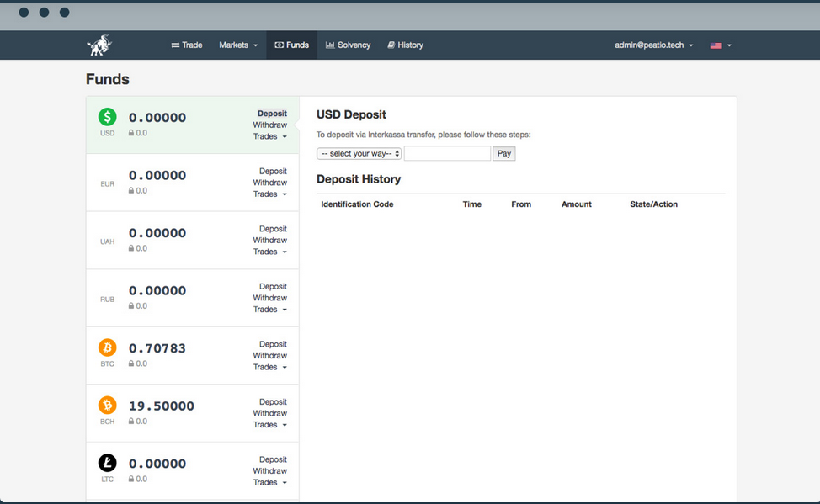Click the US flag language icon
The image size is (820, 504).
(x=716, y=45)
